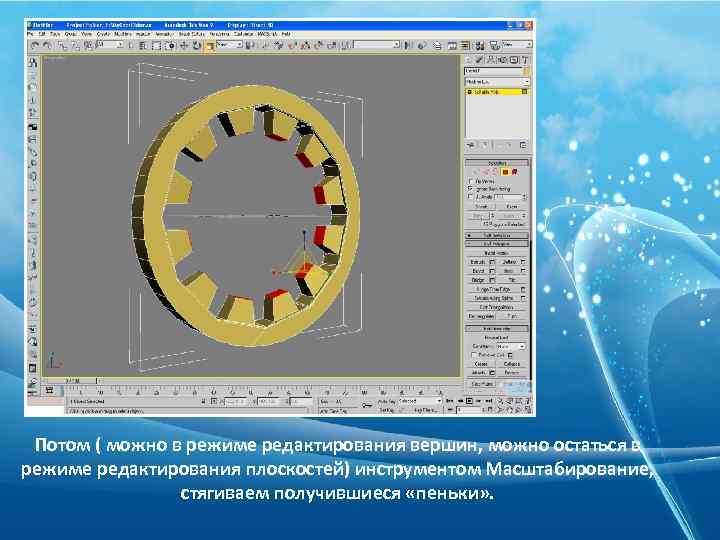This screenshot has height=540, width=720.
Task: Open the render type dropdown
Action: tap(517, 45)
